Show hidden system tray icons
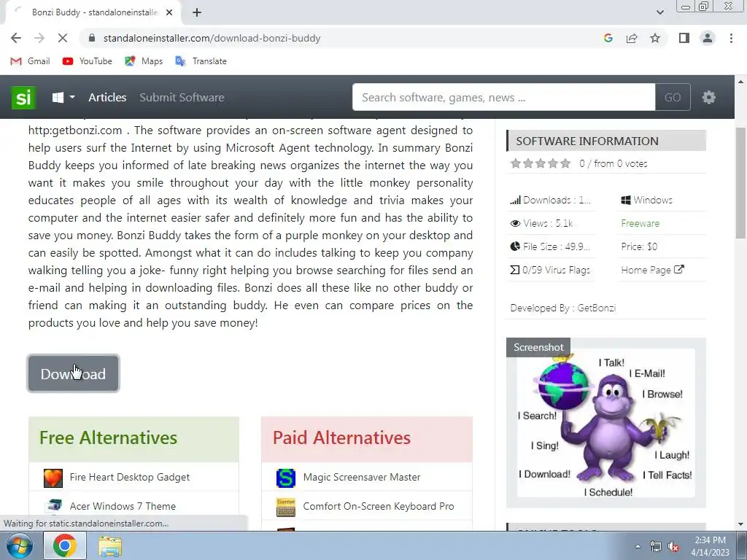This screenshot has height=560, width=747. click(x=638, y=546)
